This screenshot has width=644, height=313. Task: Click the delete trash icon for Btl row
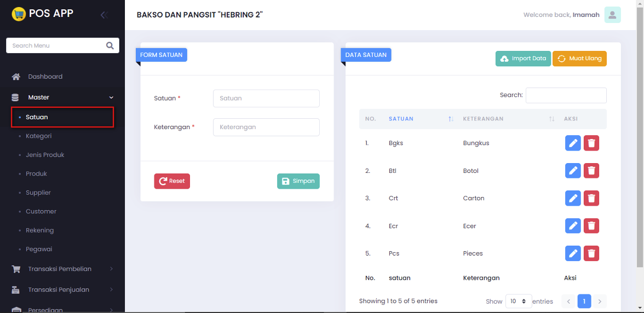click(x=591, y=171)
